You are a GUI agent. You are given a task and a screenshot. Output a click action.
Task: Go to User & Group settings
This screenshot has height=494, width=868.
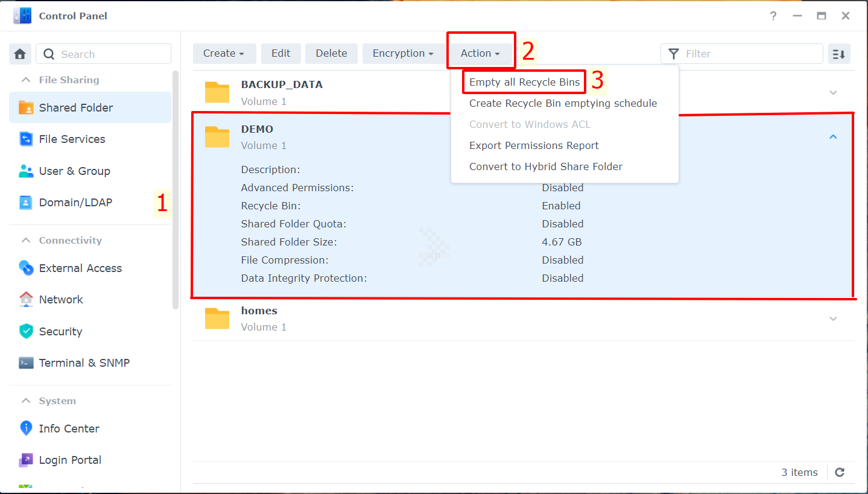[74, 171]
